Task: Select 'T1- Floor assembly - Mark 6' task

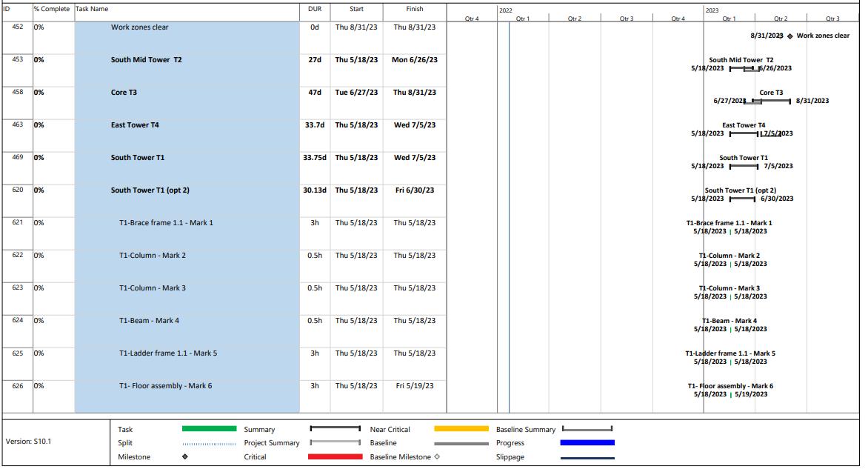Action: (x=165, y=386)
